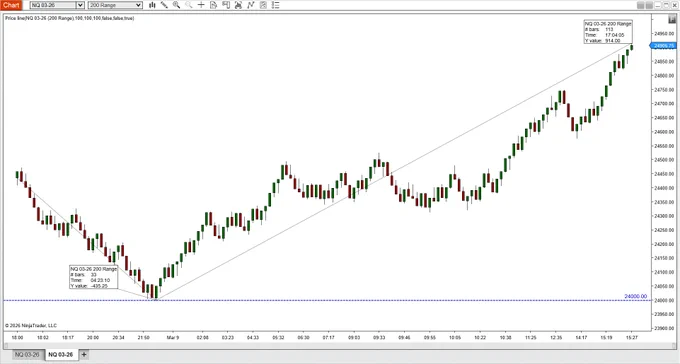Click the 18:00 time axis label
This screenshot has height=364, width=680.
coord(17,338)
